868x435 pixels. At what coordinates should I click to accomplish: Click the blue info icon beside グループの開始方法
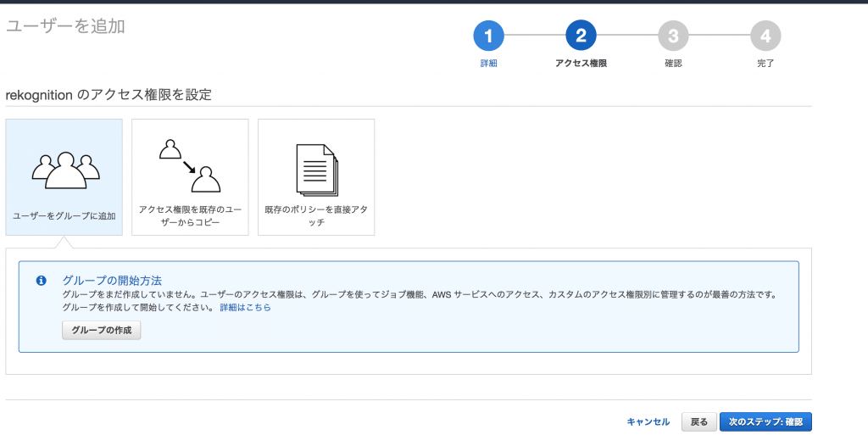[41, 281]
